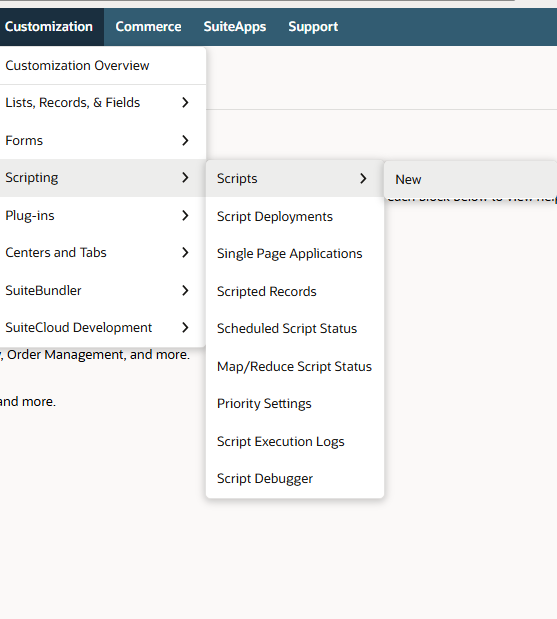Open Priority Settings
The width and height of the screenshot is (557, 619).
click(x=295, y=403)
